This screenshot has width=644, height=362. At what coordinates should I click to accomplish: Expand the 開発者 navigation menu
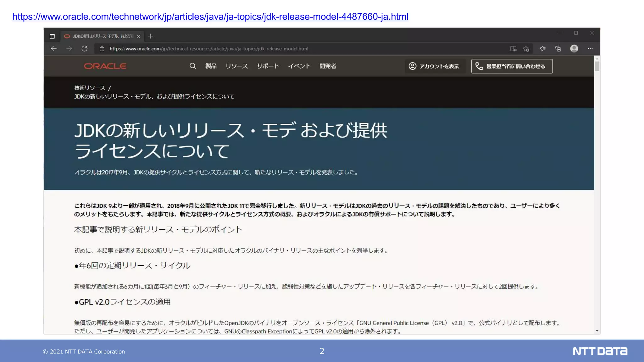click(328, 66)
